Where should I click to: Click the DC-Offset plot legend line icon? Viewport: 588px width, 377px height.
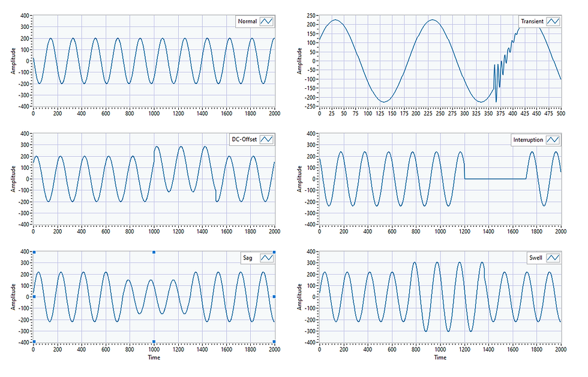tap(266, 139)
